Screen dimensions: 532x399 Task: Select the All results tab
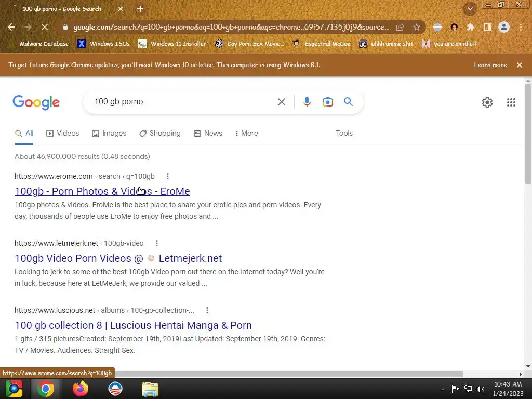(x=24, y=134)
